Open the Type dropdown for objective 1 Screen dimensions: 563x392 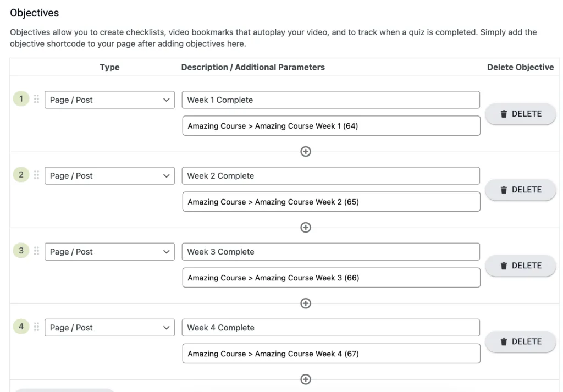point(109,100)
